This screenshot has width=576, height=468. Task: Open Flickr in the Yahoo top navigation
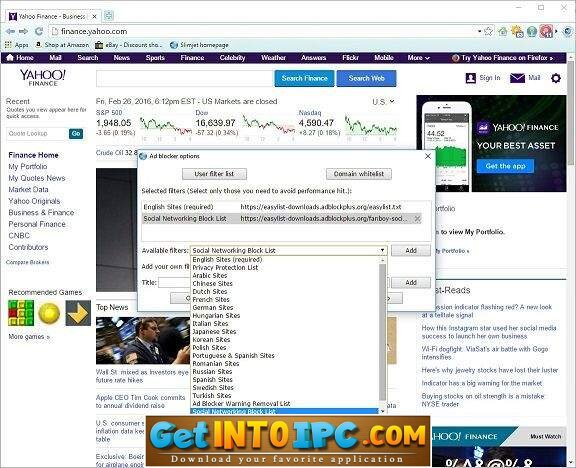(x=350, y=58)
